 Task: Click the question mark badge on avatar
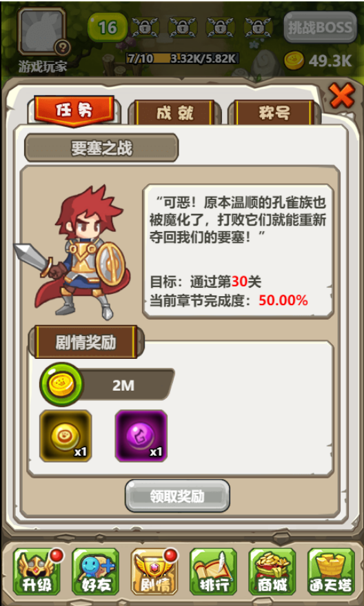pyautogui.click(x=63, y=48)
